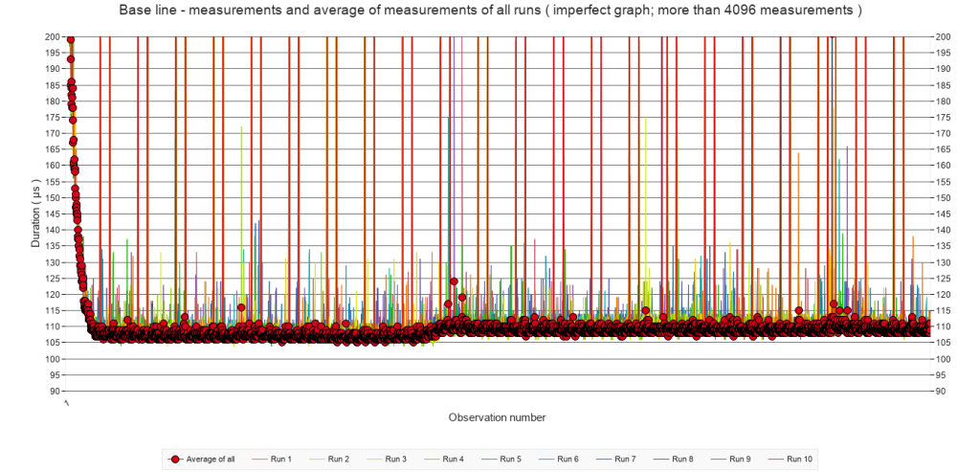
Task: Click the topmost red average data point
Action: coord(71,39)
